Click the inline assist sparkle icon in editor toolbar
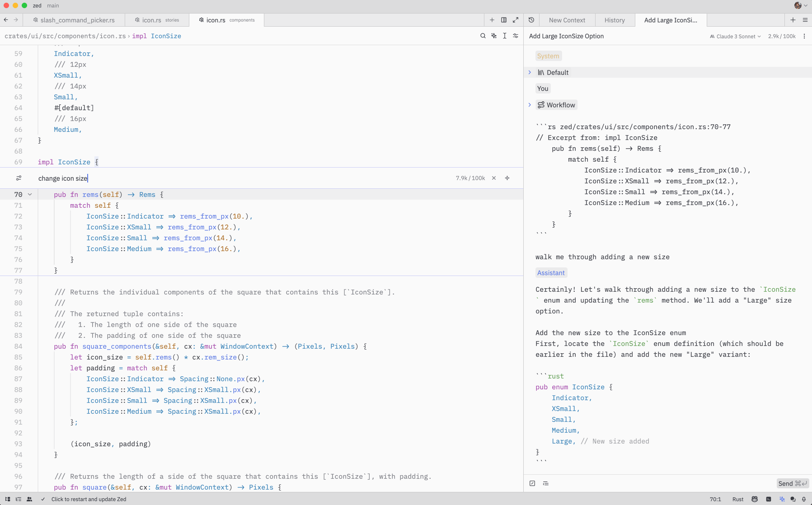Image resolution: width=812 pixels, height=505 pixels. 494,36
